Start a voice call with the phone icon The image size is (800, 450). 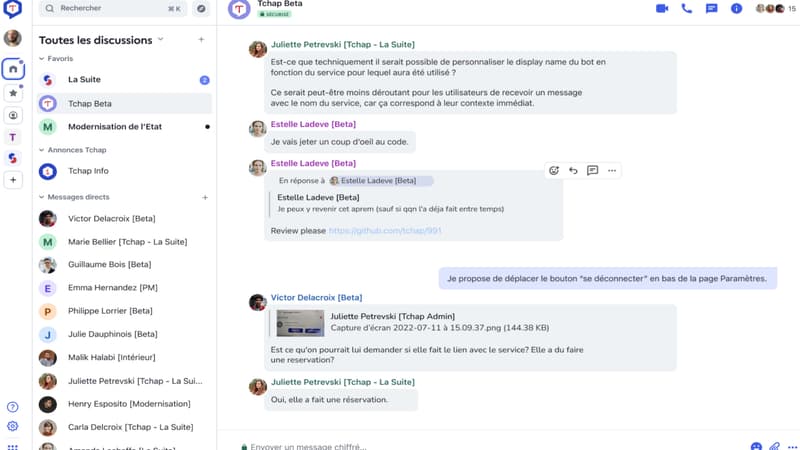pyautogui.click(x=687, y=9)
